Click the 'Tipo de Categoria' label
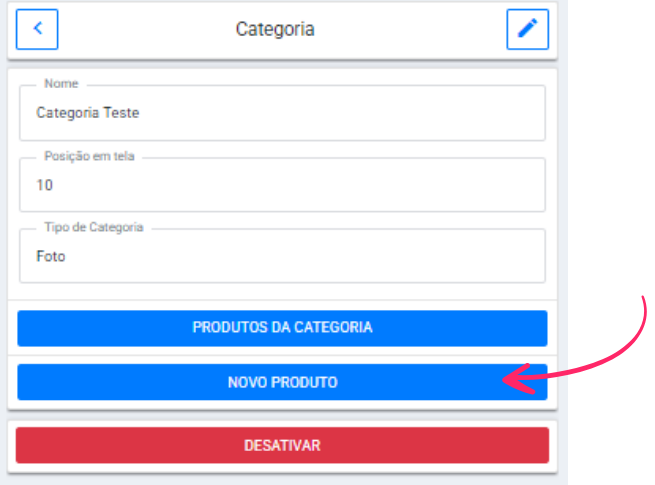The width and height of the screenshot is (655, 485). (93, 228)
